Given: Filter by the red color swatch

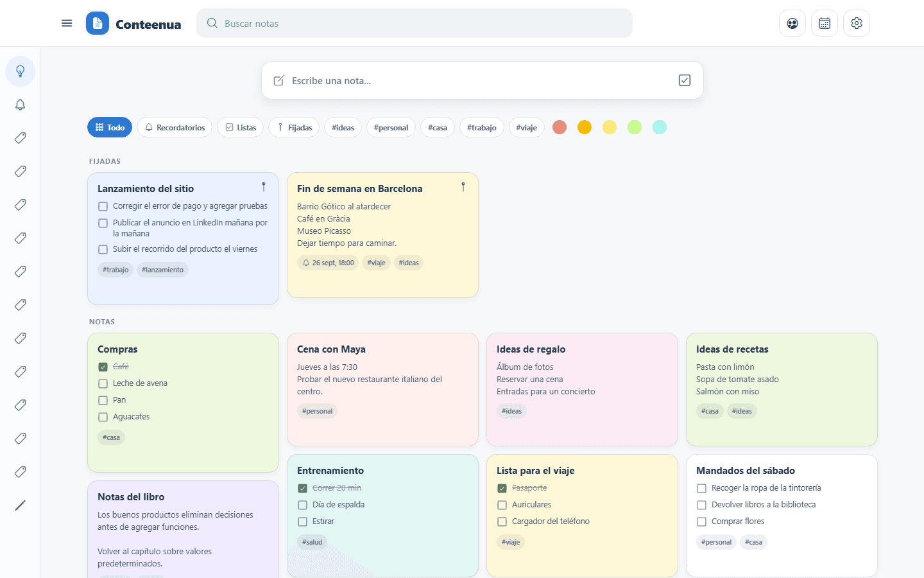Looking at the screenshot, I should pyautogui.click(x=560, y=127).
